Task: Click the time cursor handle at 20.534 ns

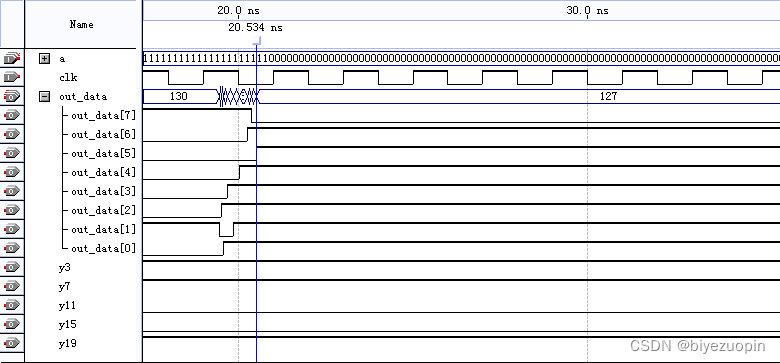Action: tap(256, 41)
